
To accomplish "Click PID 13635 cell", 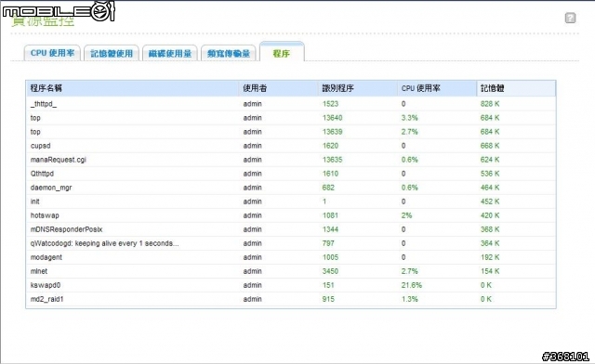I will tap(333, 160).
